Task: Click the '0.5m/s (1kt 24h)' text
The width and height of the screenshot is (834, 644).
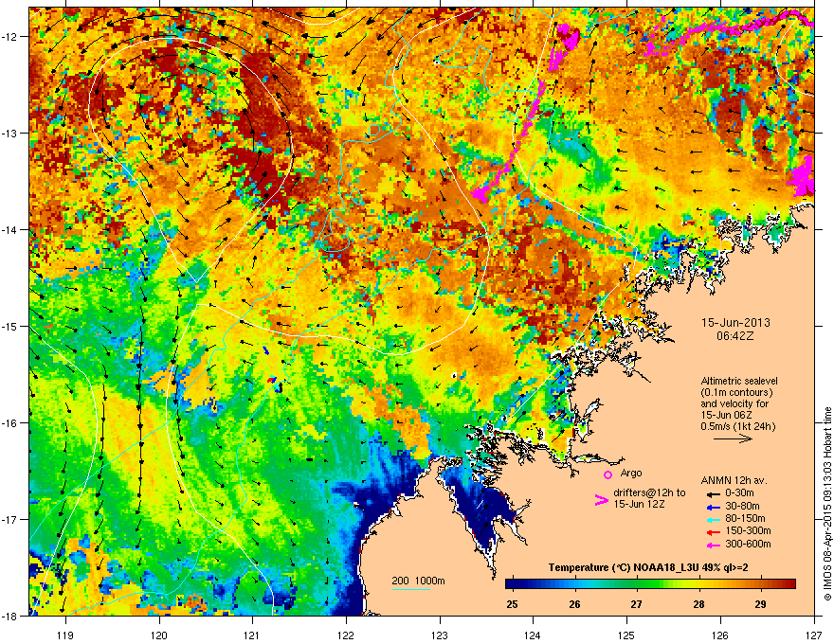Action: (x=738, y=426)
